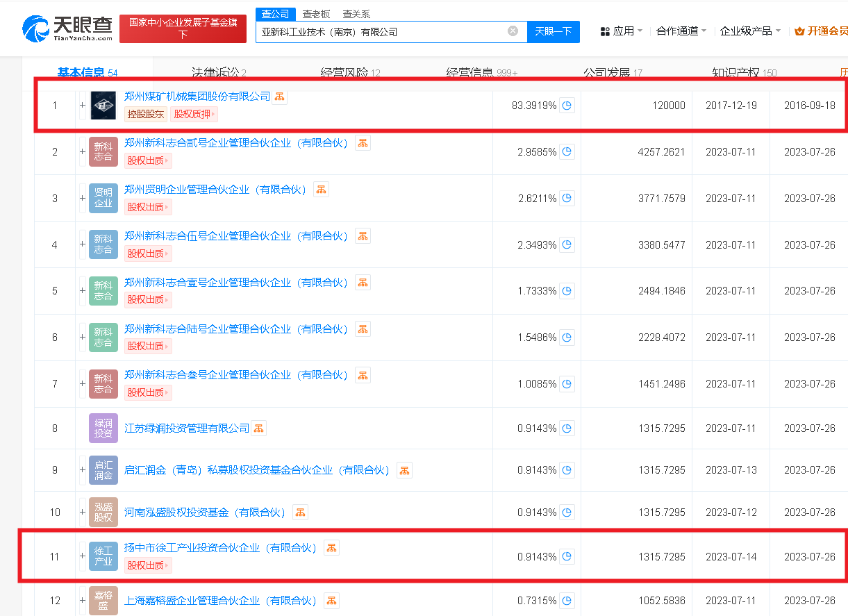Open equity structure icon beside 郑州新科志合叁号企业管理合伙企业
Screen dimensions: 848x616
363,375
